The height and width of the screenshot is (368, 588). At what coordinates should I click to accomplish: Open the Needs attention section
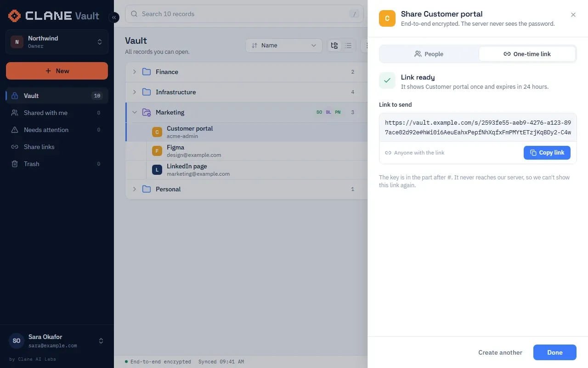click(57, 130)
